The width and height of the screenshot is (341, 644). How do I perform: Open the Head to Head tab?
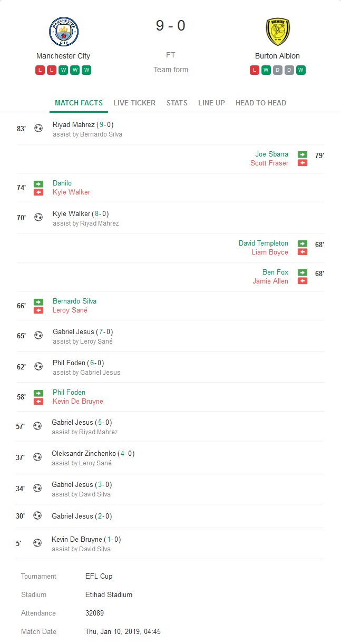tap(261, 103)
